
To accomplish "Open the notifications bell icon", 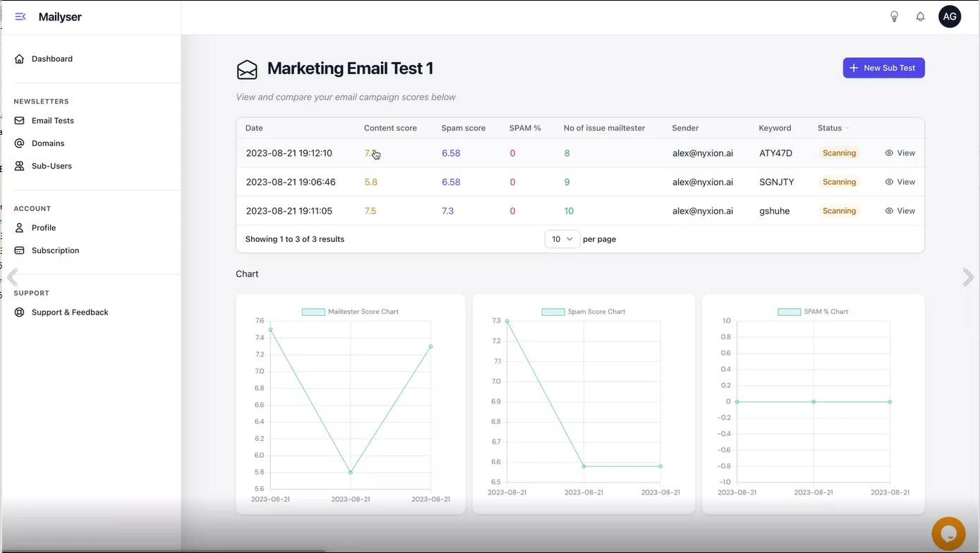I will click(920, 17).
